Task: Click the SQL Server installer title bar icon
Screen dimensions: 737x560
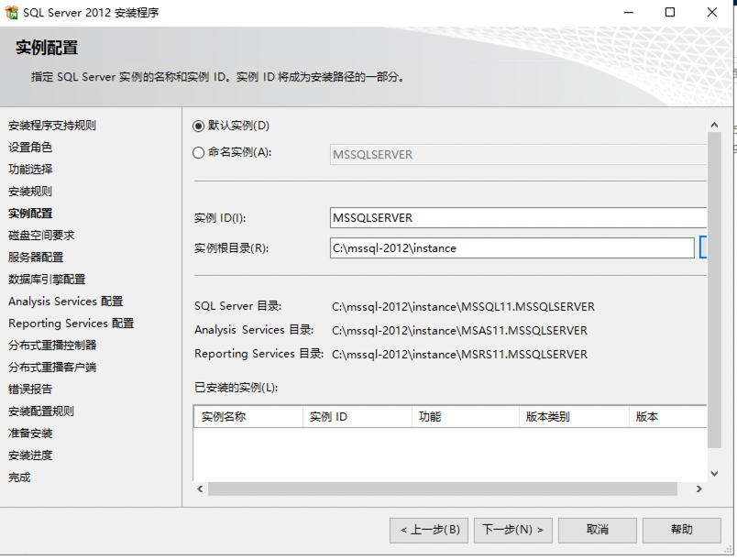Action: pyautogui.click(x=11, y=13)
